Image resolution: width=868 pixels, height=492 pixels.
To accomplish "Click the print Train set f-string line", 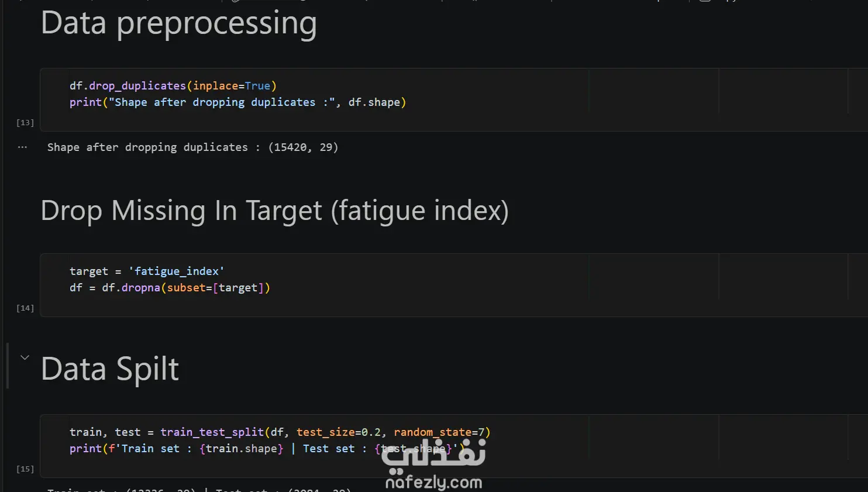I will click(x=266, y=449).
